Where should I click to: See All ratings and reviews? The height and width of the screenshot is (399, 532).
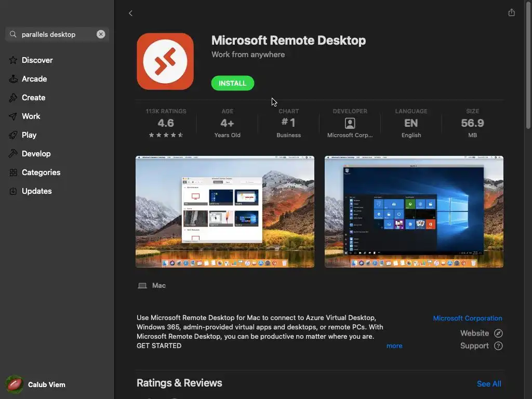[x=489, y=384]
